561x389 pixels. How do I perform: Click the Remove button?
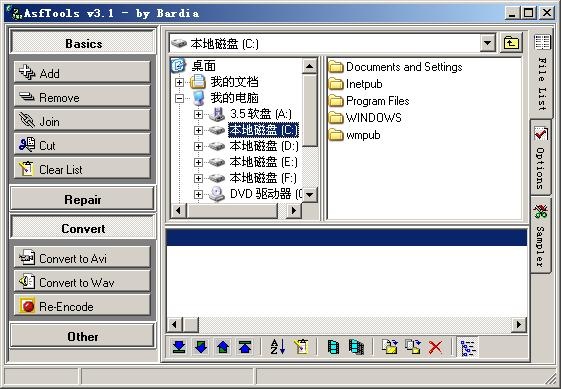(x=82, y=97)
